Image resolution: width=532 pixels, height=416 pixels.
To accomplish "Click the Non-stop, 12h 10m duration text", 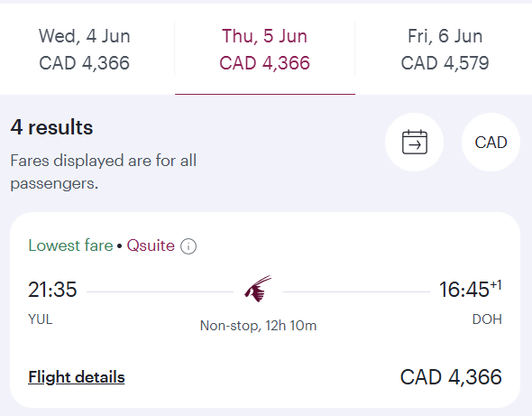I will pos(258,326).
